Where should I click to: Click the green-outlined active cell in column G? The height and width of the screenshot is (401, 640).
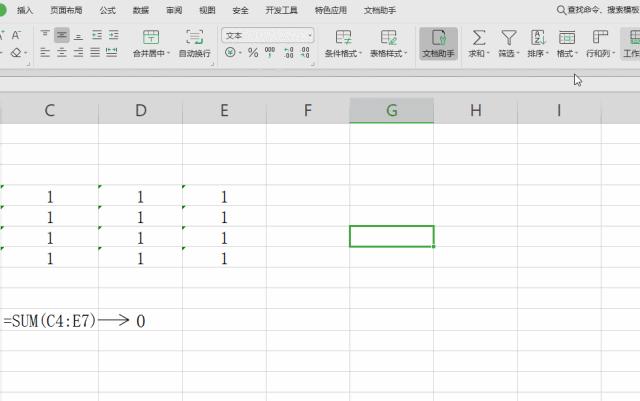coord(392,236)
